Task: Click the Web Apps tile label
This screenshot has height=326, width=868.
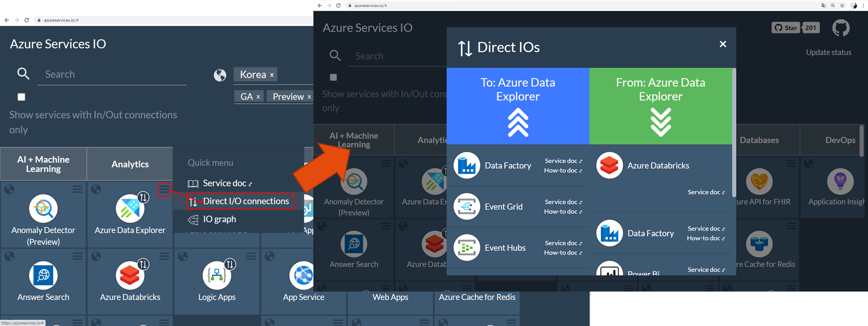Action: [x=390, y=297]
